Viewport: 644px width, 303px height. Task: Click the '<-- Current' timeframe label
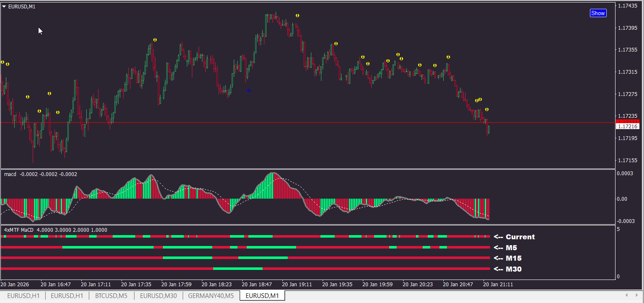click(514, 237)
